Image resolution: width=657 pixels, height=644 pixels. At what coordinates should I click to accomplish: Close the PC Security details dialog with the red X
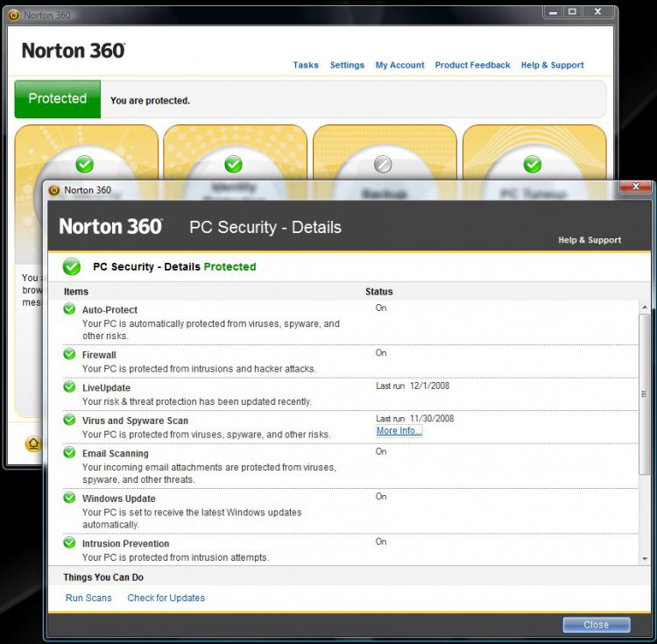(636, 187)
